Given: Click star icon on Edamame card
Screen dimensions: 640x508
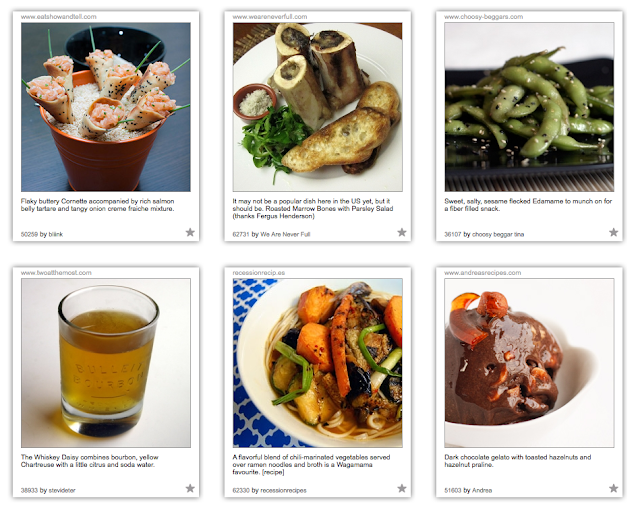Looking at the screenshot, I should (613, 233).
